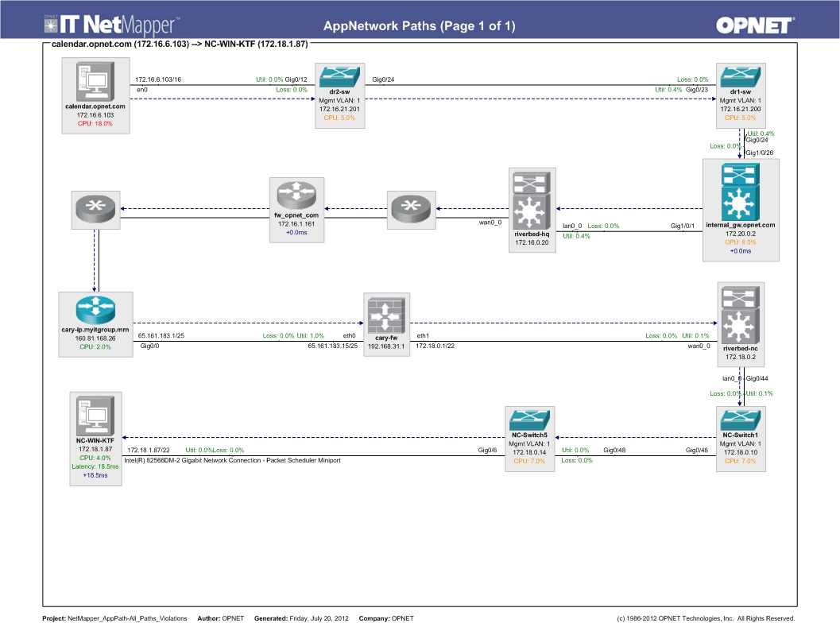Image resolution: width=840 pixels, height=623 pixels.
Task: Select the CPU: 18.0% label under calendar.opnet.com
Action: pyautogui.click(x=95, y=125)
